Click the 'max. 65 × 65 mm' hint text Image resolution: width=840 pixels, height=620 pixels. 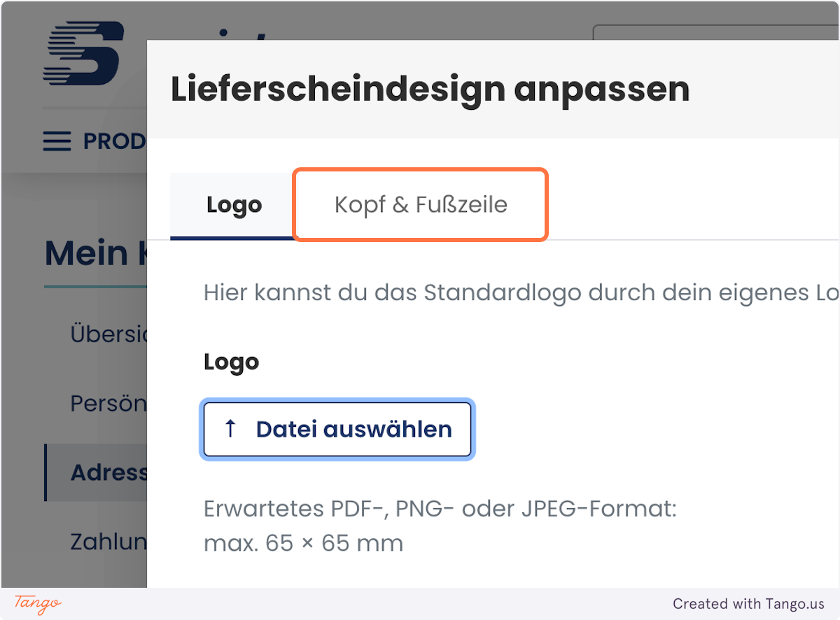coord(303,543)
